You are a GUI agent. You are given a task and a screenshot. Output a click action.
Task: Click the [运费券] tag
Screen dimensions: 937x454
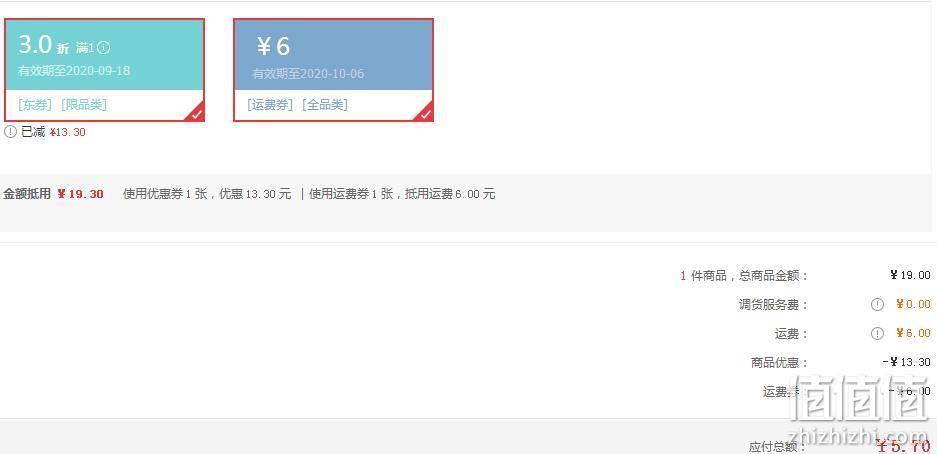(x=270, y=105)
